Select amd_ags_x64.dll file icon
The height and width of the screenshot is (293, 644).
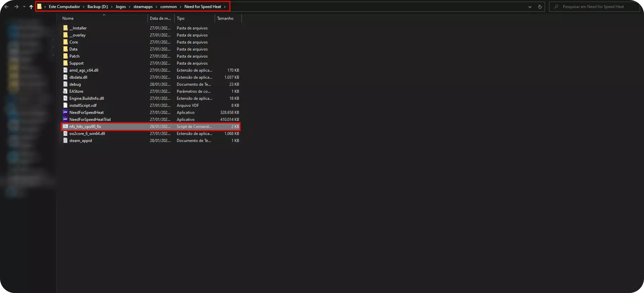[65, 70]
